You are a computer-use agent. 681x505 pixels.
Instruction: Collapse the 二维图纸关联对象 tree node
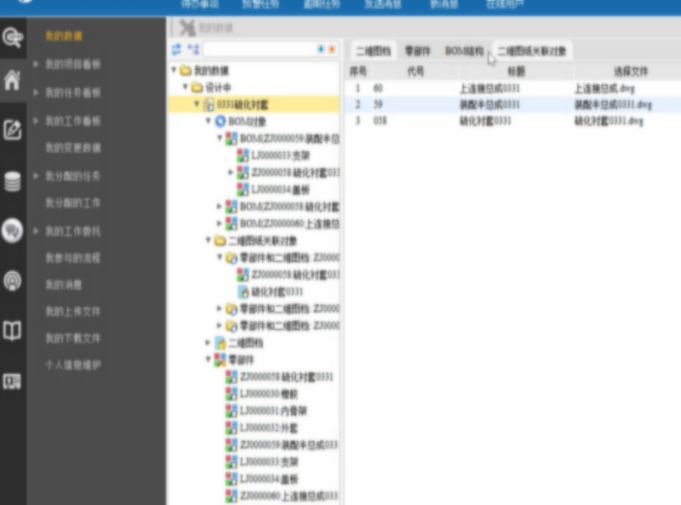[208, 240]
